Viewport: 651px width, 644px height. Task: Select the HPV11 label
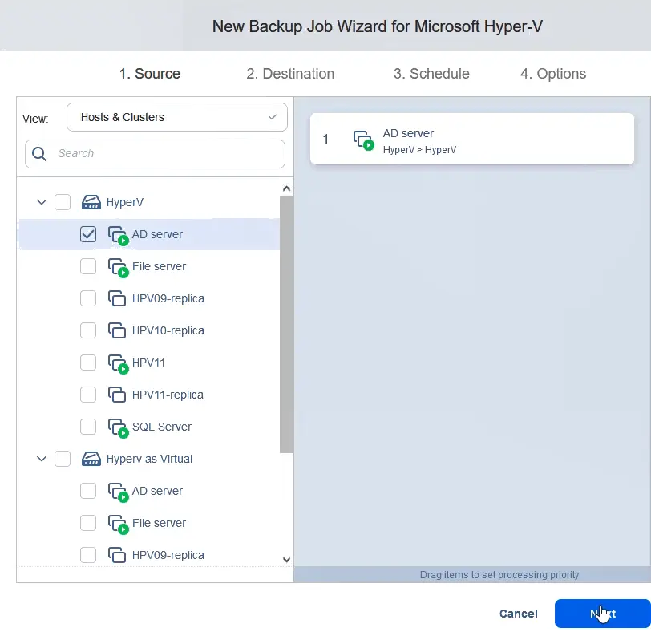pos(148,363)
